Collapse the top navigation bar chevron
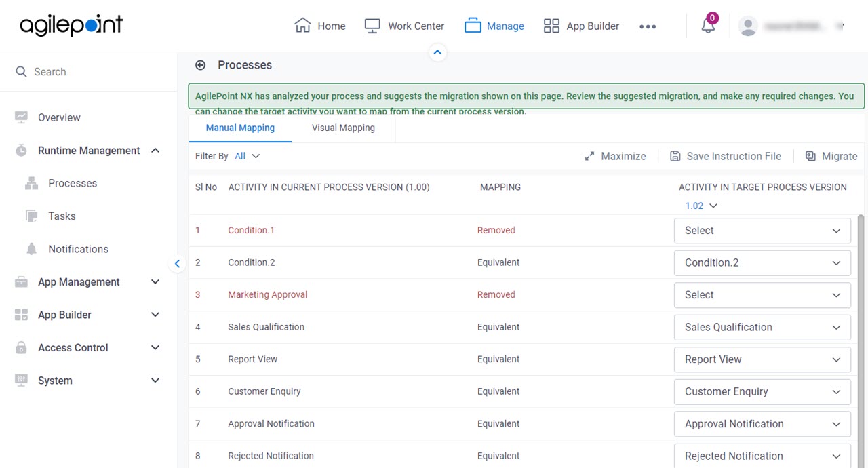868x468 pixels. [437, 52]
